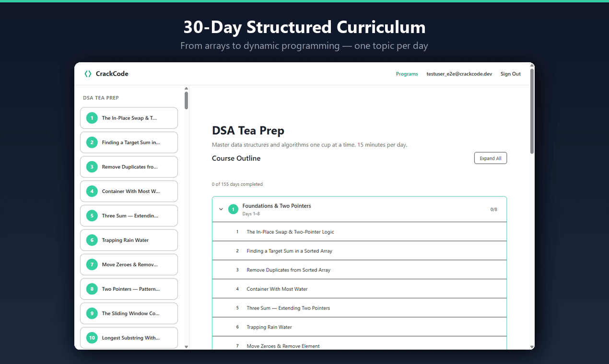Select outline row The In-Place Swap & Two-Pointer Logic

(x=359, y=232)
